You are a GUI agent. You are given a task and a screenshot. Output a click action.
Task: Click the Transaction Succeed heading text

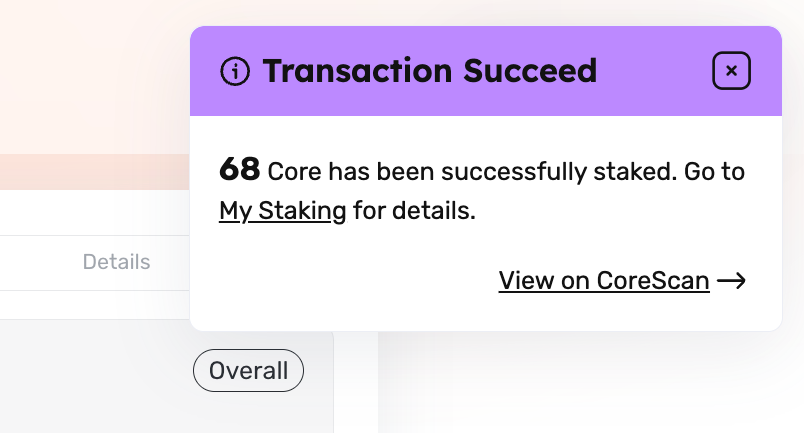(x=430, y=71)
